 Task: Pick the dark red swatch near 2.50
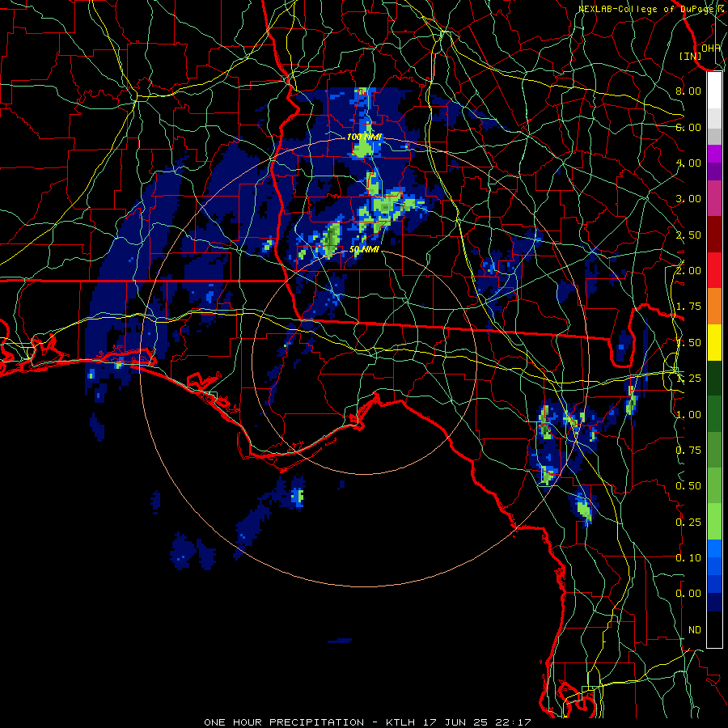[x=714, y=235]
